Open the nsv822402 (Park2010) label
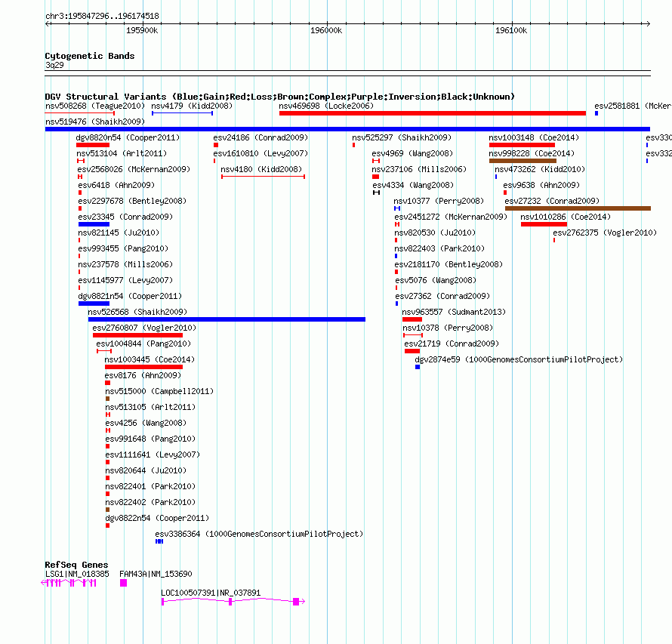The image size is (672, 644). pyautogui.click(x=150, y=502)
